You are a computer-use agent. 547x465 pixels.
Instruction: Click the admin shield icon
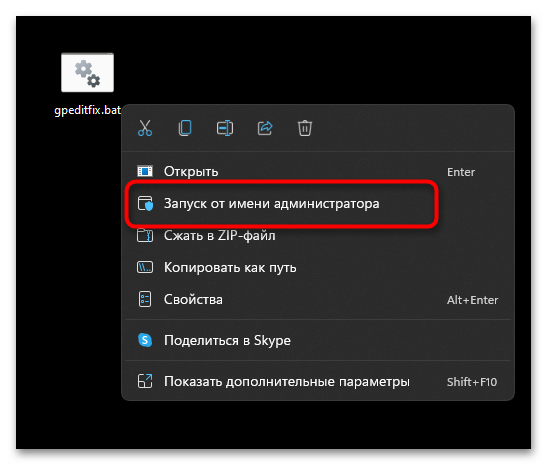[x=145, y=204]
